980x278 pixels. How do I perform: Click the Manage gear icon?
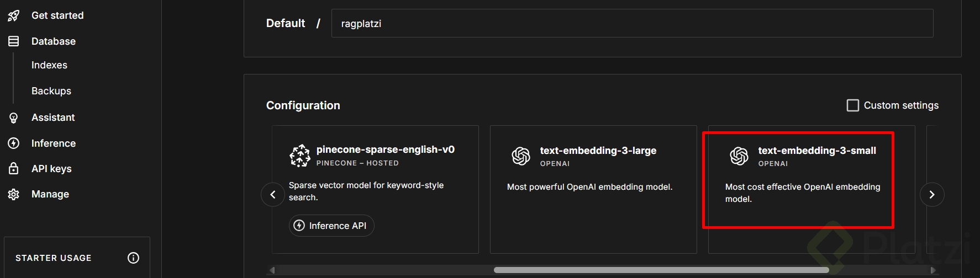pos(14,194)
